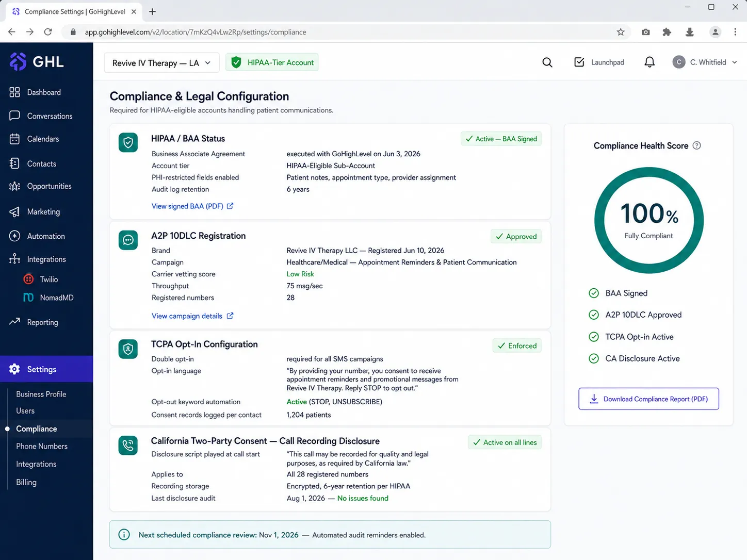747x560 pixels.
Task: Open the Billing settings page
Action: click(x=26, y=482)
